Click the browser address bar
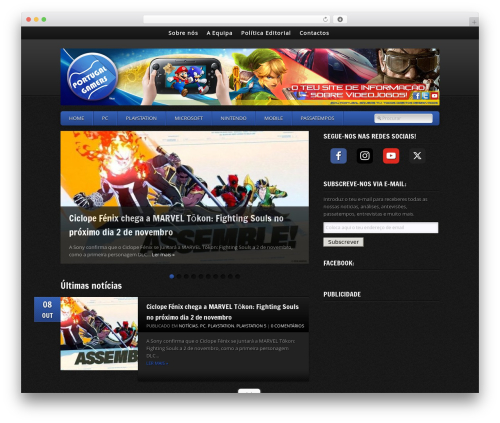 (x=236, y=19)
